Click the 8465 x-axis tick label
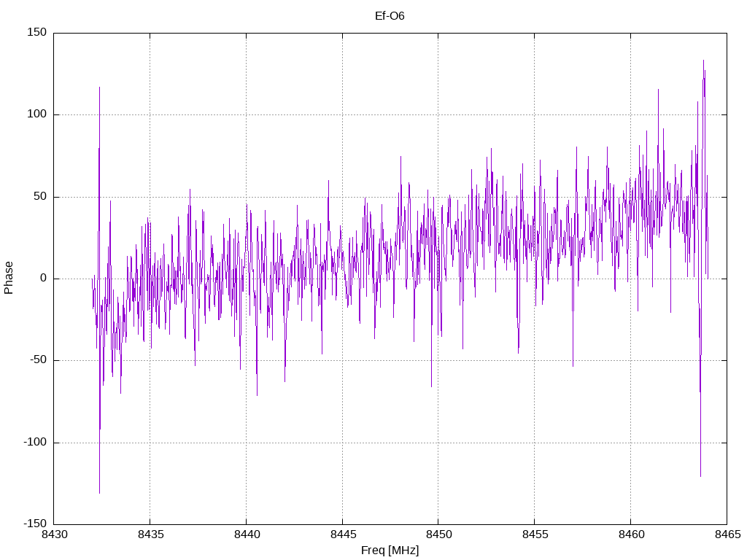 point(727,534)
